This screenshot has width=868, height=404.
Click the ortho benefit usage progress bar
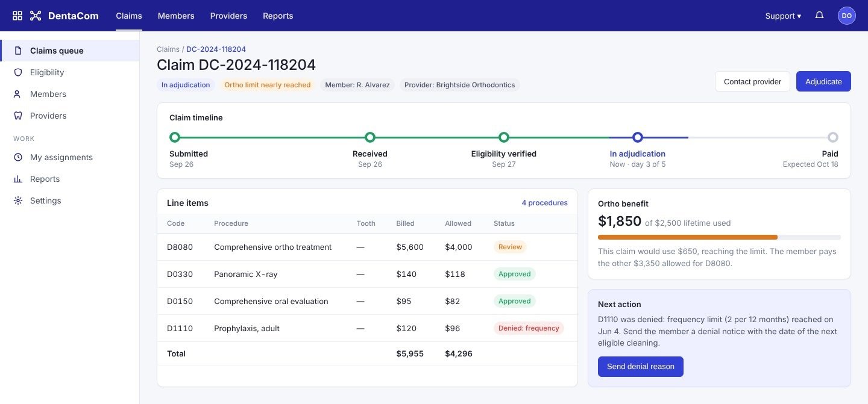pyautogui.click(x=719, y=237)
